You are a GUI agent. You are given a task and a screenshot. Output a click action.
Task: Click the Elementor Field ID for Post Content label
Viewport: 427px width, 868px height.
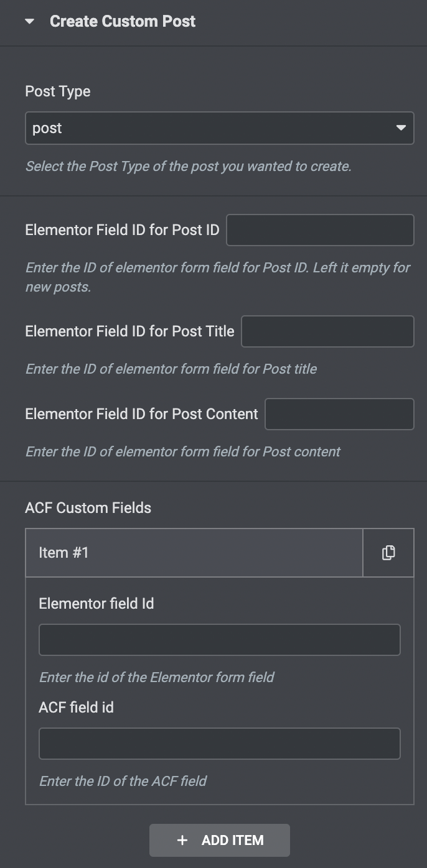tap(141, 414)
